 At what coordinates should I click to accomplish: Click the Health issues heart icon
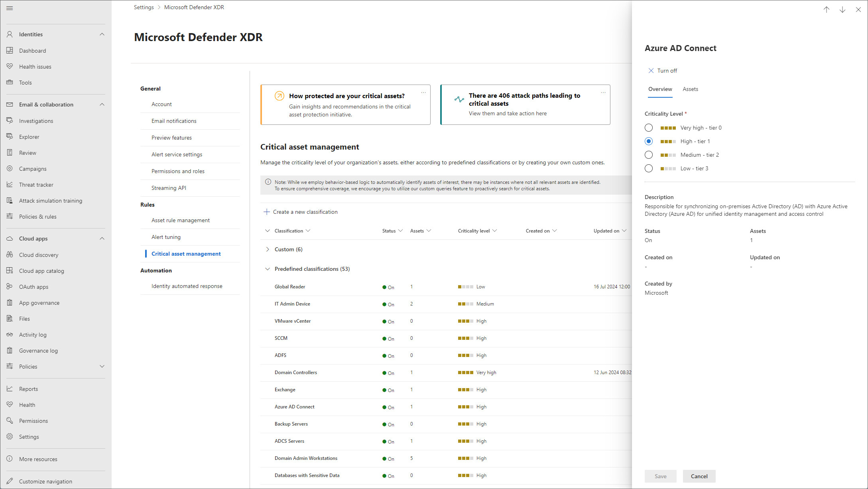coord(10,67)
